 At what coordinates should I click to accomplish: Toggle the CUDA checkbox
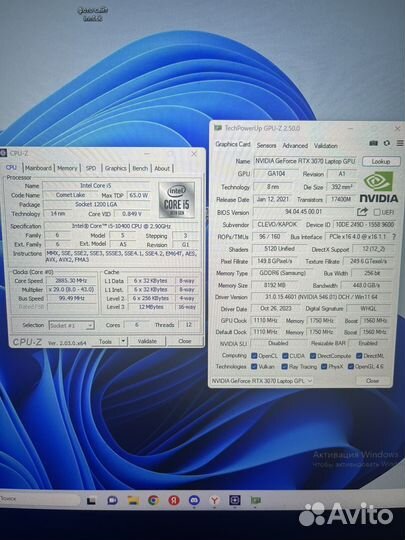click(x=285, y=356)
